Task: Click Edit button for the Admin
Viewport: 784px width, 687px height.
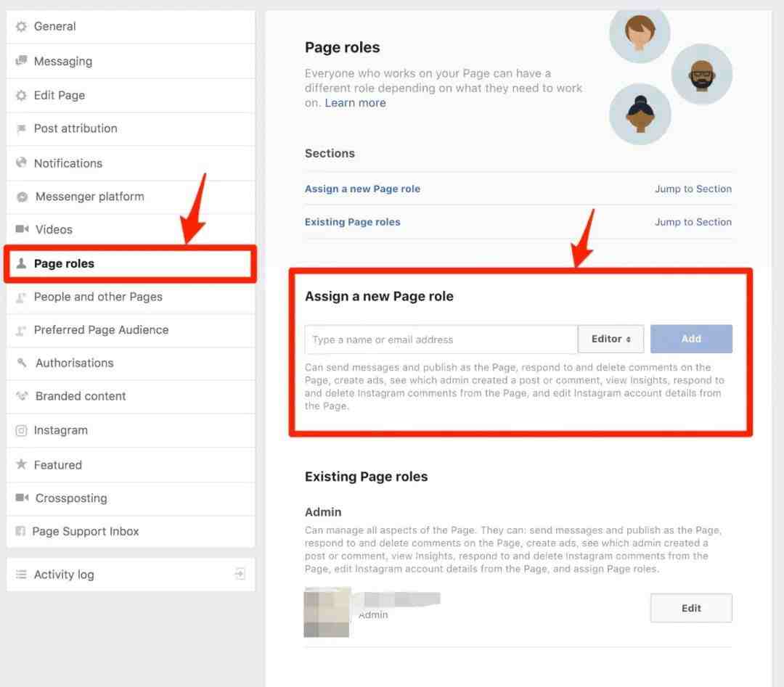Action: click(x=691, y=608)
